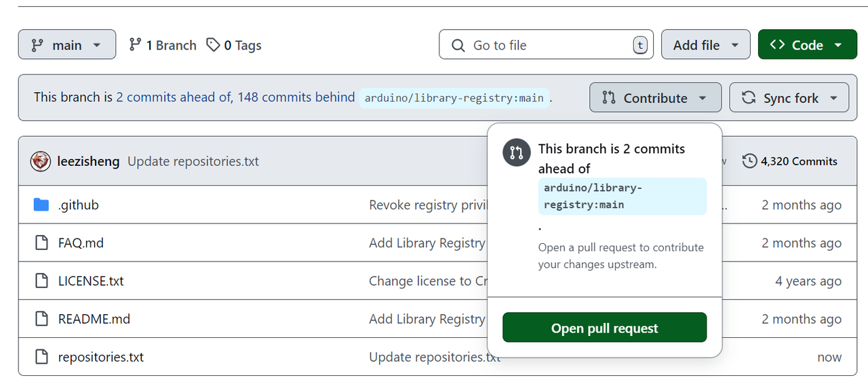This screenshot has height=384, width=868.
Task: Click the LICENSE.txt file icon
Action: coord(41,280)
